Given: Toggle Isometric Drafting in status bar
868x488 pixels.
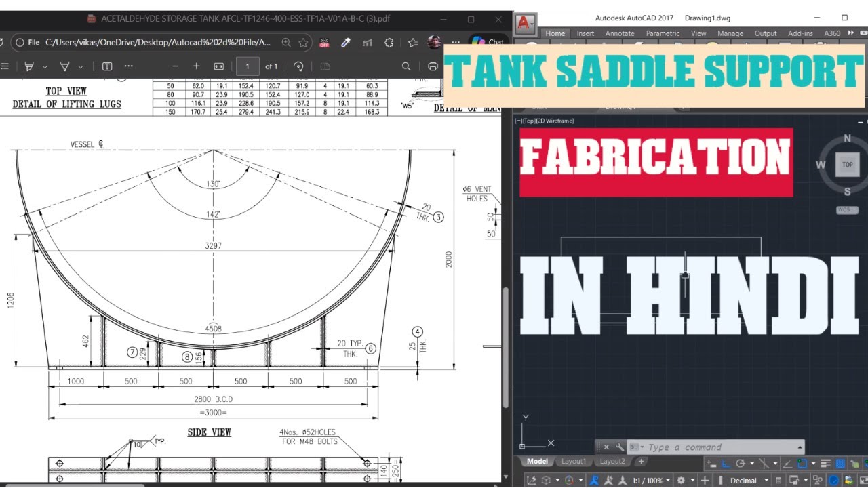Looking at the screenshot, I should (x=764, y=464).
